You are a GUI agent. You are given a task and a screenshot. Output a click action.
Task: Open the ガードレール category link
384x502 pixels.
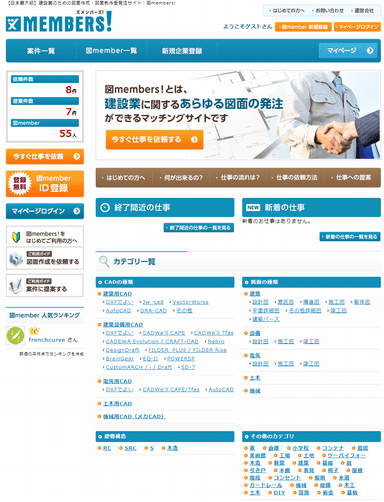265,486
